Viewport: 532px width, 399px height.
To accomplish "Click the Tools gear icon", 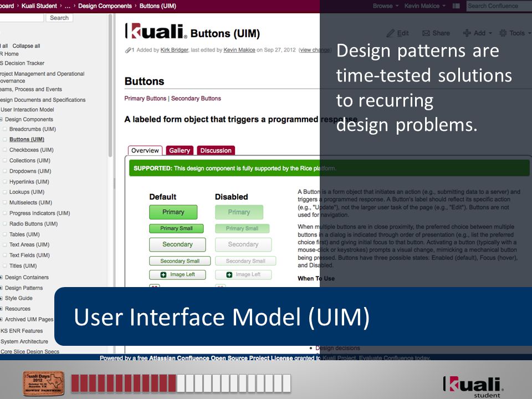I will coord(503,33).
